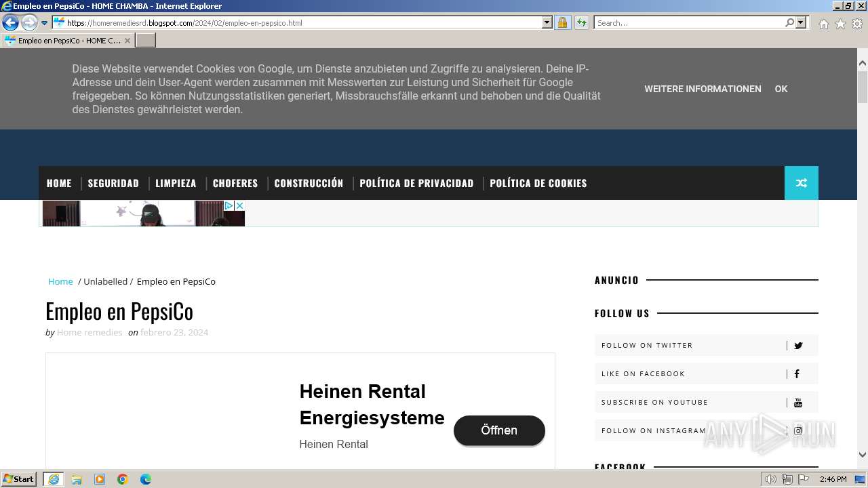Open the Windows Start menu

coord(19,479)
